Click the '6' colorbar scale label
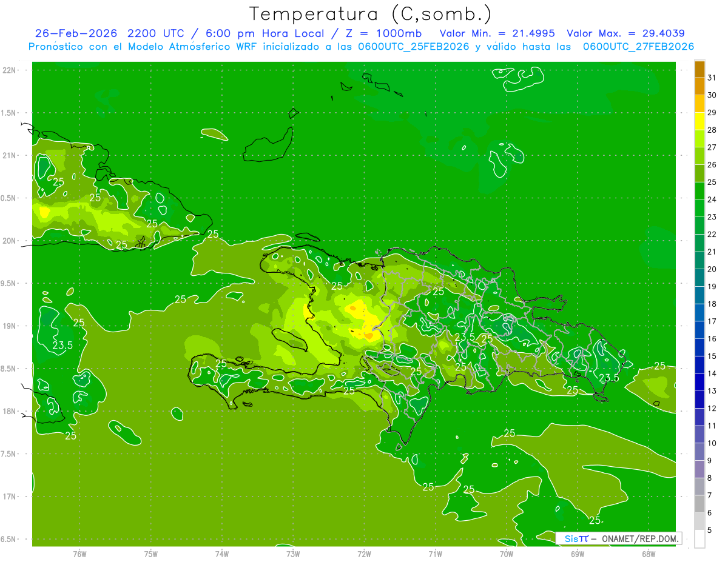728x562 pixels. (x=709, y=513)
